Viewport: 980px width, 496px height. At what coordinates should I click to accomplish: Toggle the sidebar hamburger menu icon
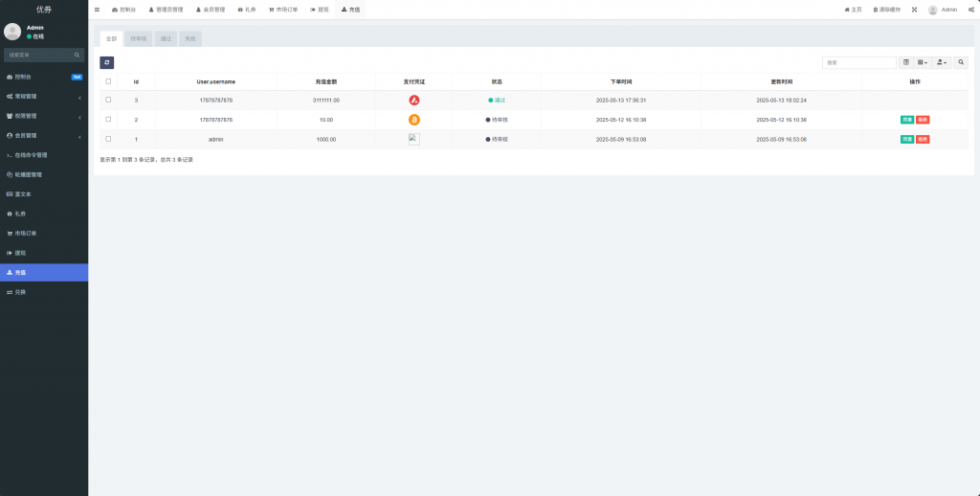point(97,10)
